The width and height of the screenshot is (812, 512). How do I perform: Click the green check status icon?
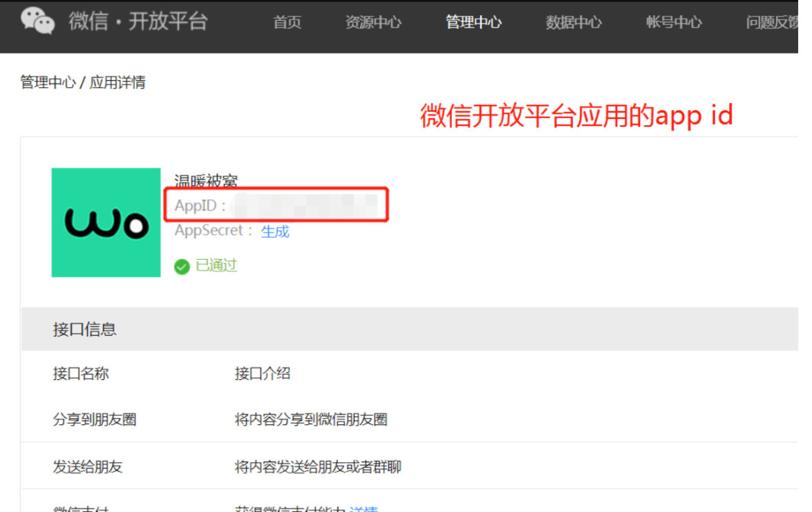(182, 267)
